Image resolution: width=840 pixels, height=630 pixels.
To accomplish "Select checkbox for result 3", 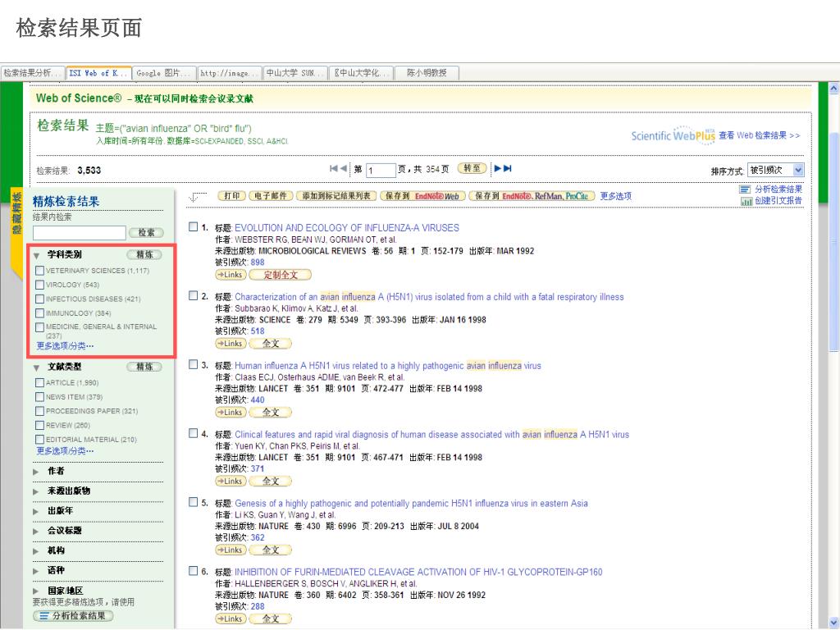I will [x=194, y=364].
